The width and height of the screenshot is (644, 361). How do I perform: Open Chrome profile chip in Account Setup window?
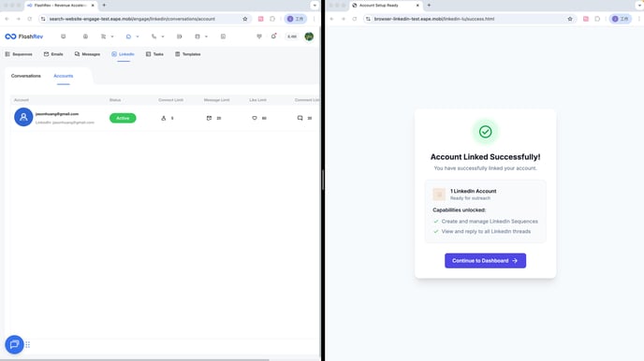click(621, 19)
